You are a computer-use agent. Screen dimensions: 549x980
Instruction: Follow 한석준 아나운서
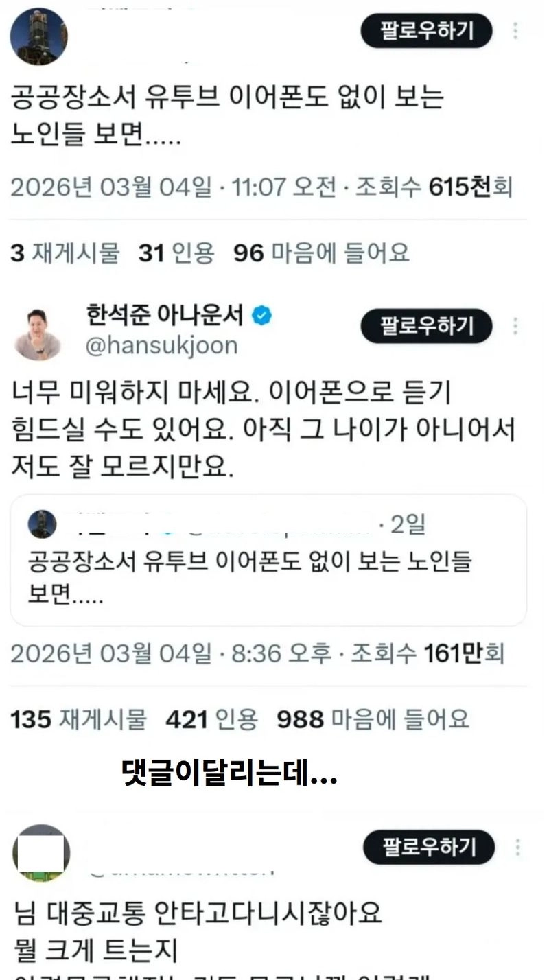pyautogui.click(x=427, y=326)
